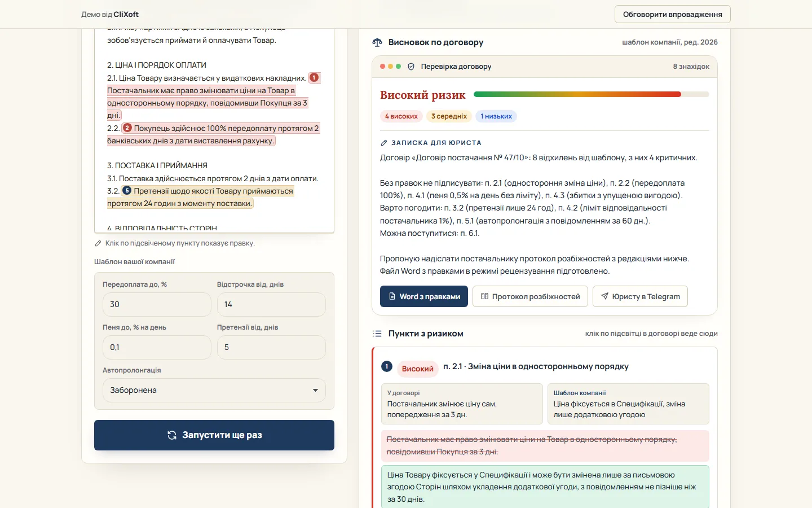Select the 1 низьких tag
Image resolution: width=812 pixels, height=508 pixels.
tap(496, 116)
